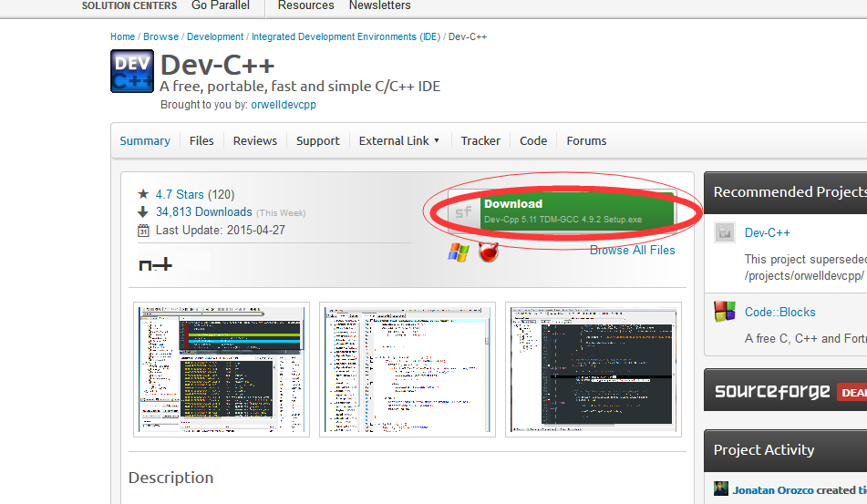Open the Support tab
The width and height of the screenshot is (867, 504).
[318, 141]
